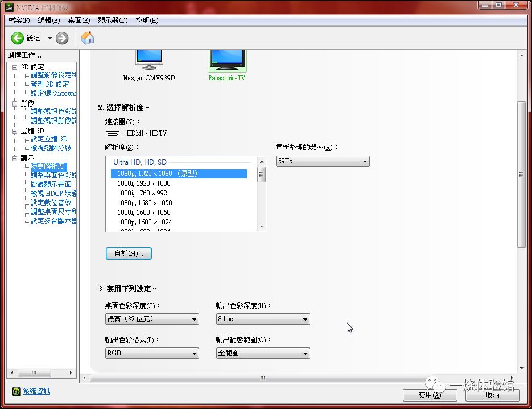Viewport: 532px width, 409px height.
Task: Select the Panasonic-TV display icon
Action: (x=227, y=60)
